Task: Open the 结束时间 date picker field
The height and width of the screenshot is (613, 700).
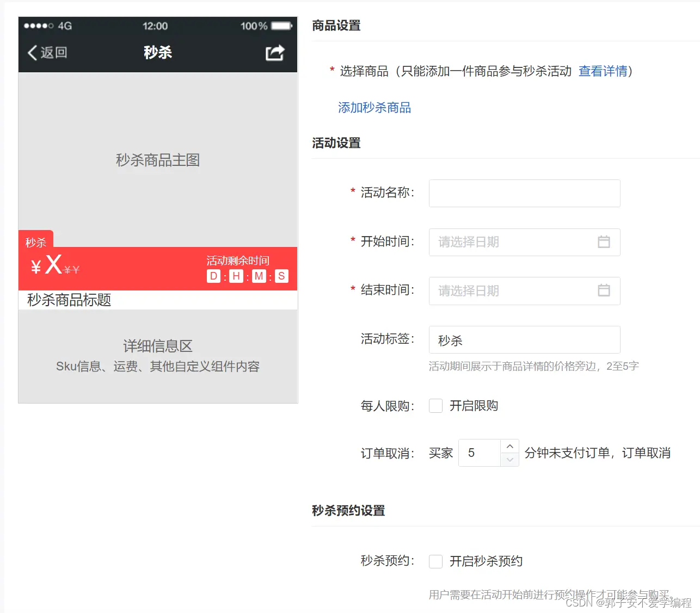Action: tap(524, 291)
